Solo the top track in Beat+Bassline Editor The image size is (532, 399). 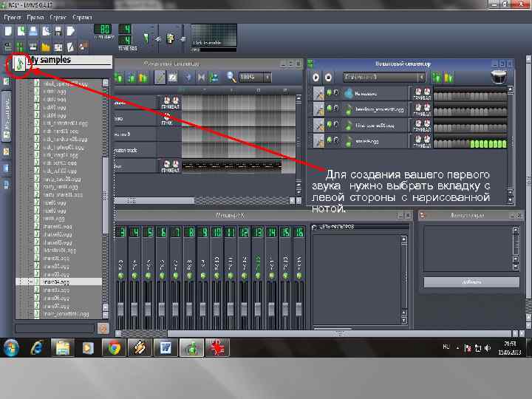(335, 92)
